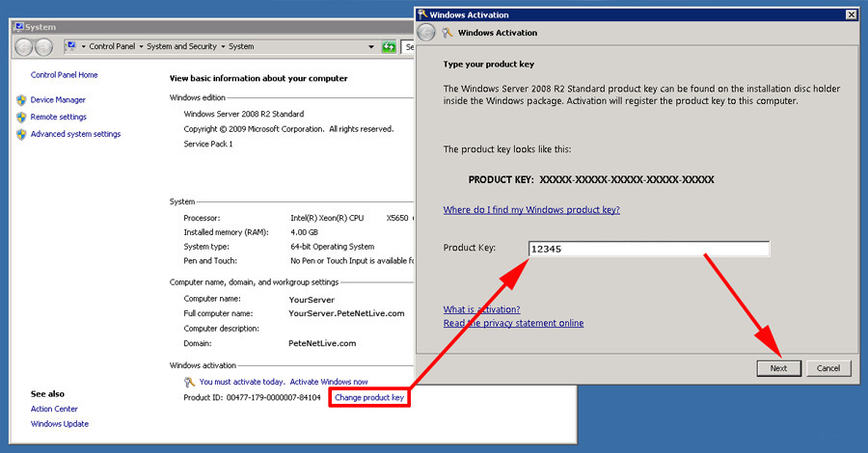Open the address bar history dropdown
The width and height of the screenshot is (868, 453).
371,46
